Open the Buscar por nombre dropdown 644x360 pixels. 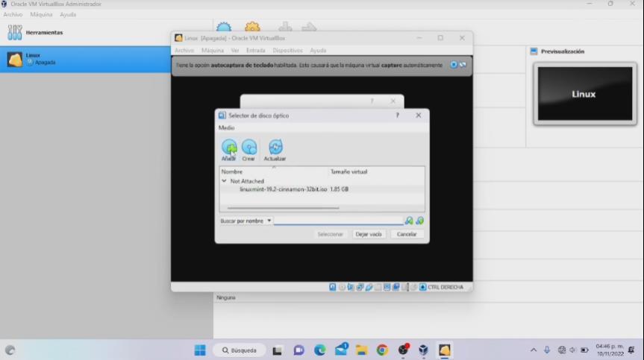pyautogui.click(x=246, y=221)
